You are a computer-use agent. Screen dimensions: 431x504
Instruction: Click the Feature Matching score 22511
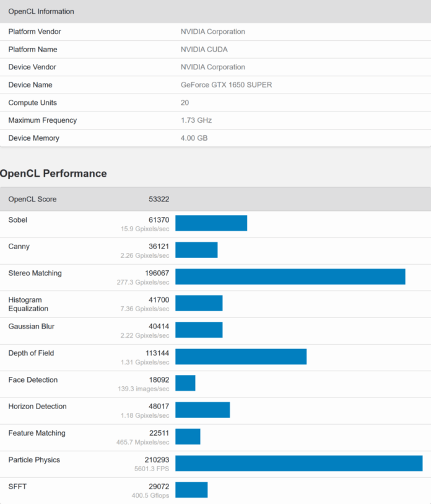pyautogui.click(x=159, y=433)
